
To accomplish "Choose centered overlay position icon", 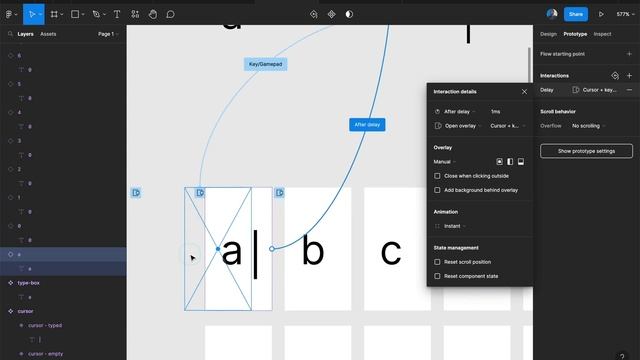I will [x=499, y=162].
